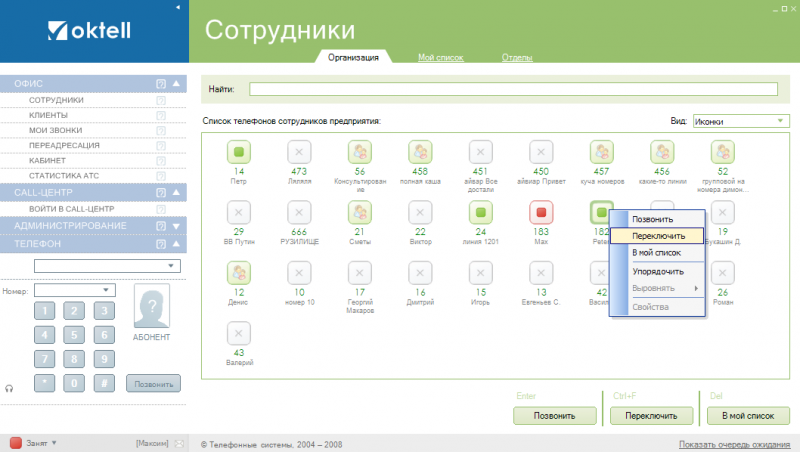This screenshot has height=452, width=800.
Task: Collapse the ТЕЛЕФОН section
Action: coord(176,244)
